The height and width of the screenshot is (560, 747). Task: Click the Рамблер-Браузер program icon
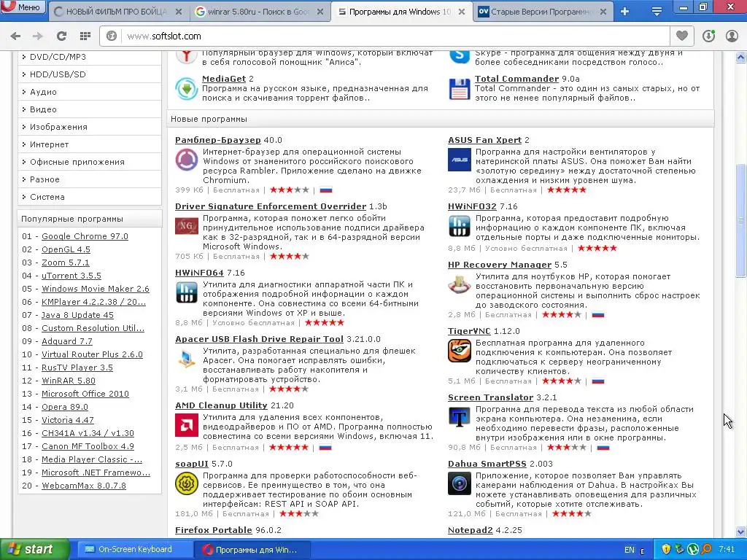[186, 160]
